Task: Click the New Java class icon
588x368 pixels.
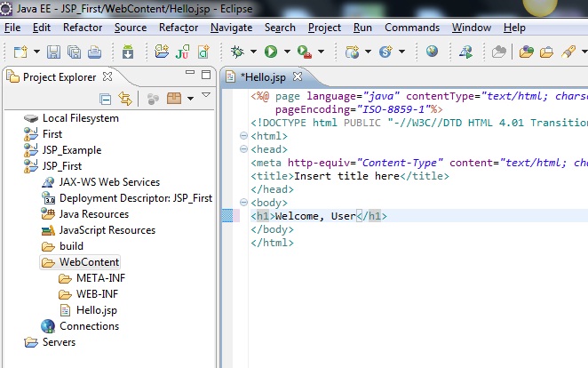Action: click(x=203, y=52)
